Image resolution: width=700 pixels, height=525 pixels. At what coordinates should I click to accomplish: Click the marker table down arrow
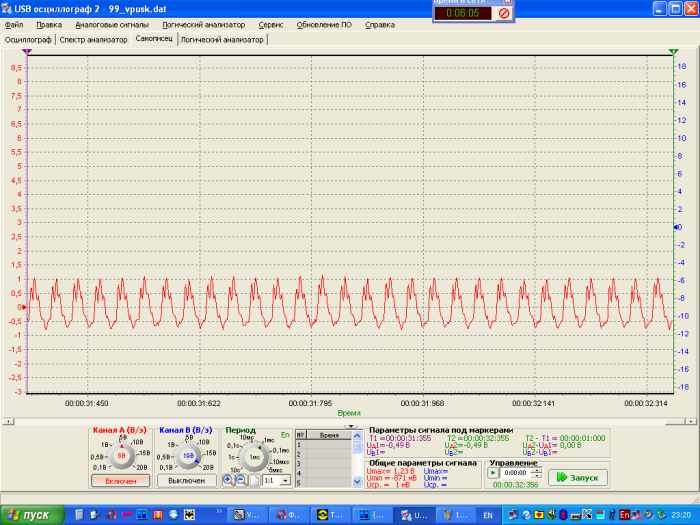tap(357, 481)
